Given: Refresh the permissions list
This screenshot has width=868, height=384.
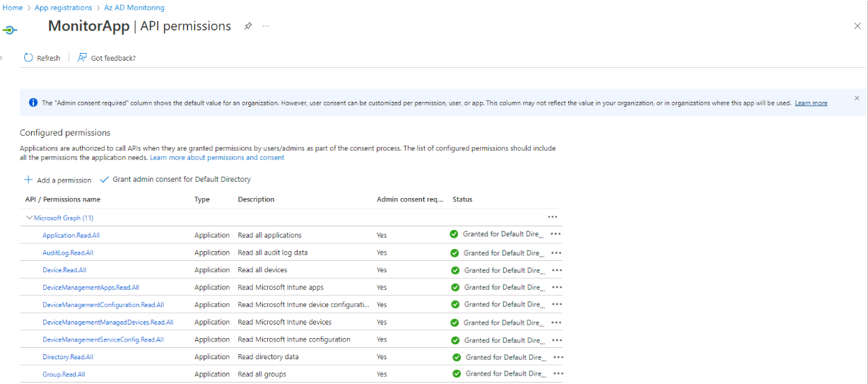Looking at the screenshot, I should point(42,58).
